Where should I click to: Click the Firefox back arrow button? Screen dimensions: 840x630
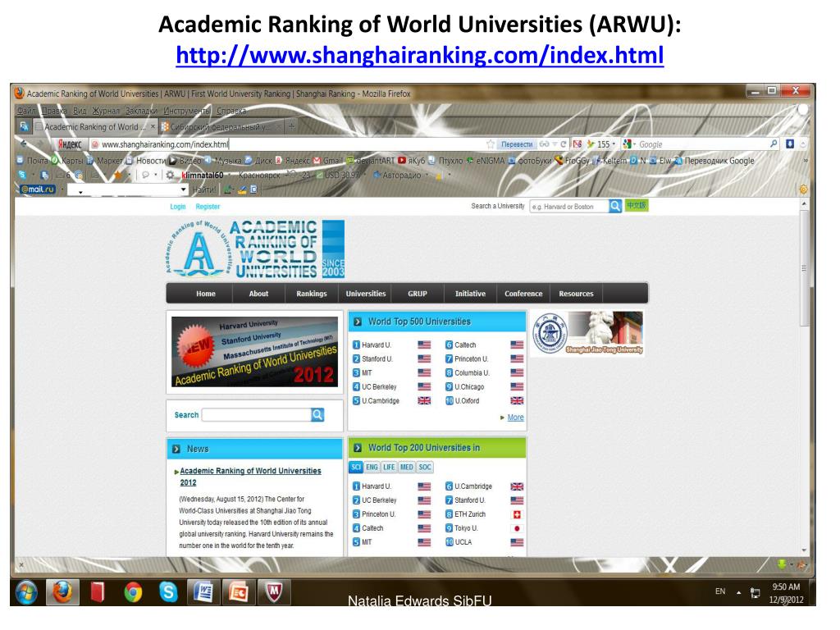(x=24, y=144)
